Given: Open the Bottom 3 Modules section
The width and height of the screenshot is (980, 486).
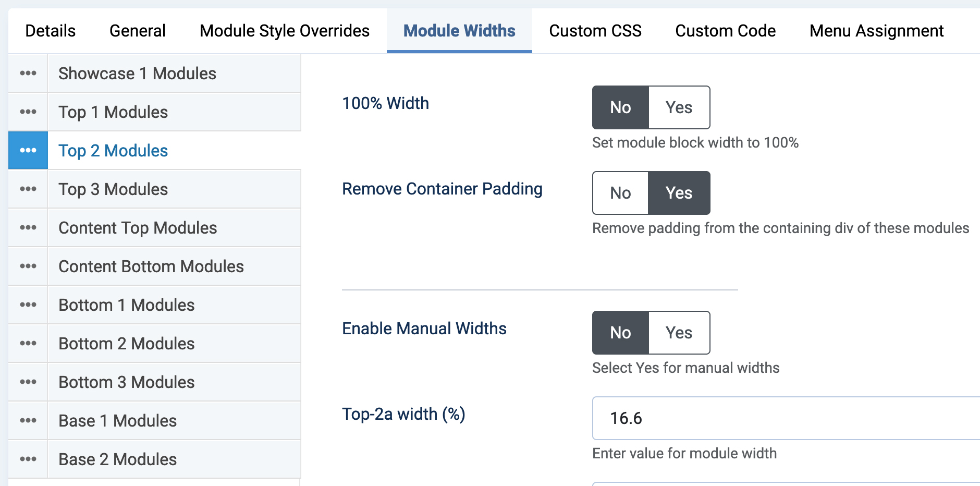Looking at the screenshot, I should pos(127,382).
